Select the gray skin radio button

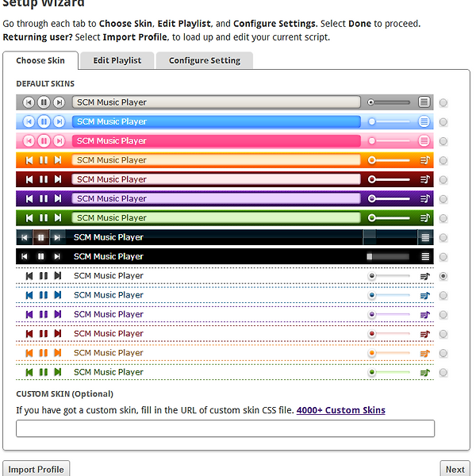(x=443, y=102)
